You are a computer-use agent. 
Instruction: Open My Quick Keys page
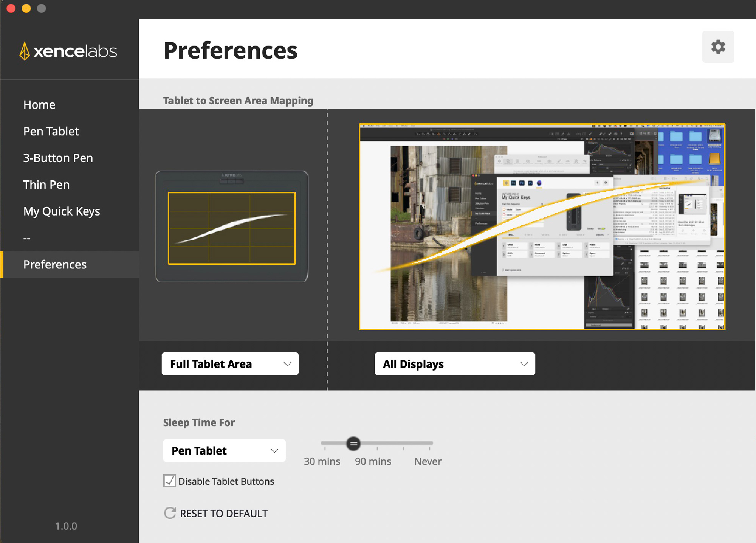point(62,211)
